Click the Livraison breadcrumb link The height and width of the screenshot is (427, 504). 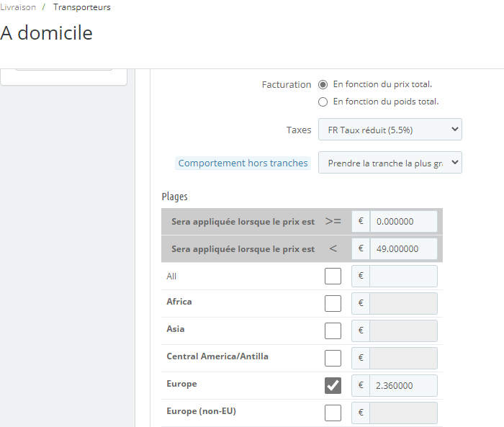click(x=17, y=7)
